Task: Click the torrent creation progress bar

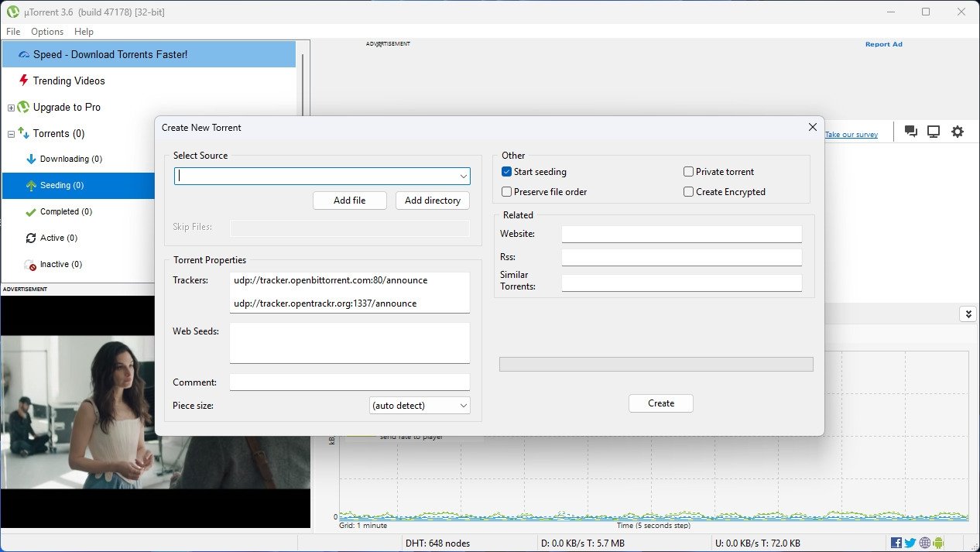Action: (656, 364)
